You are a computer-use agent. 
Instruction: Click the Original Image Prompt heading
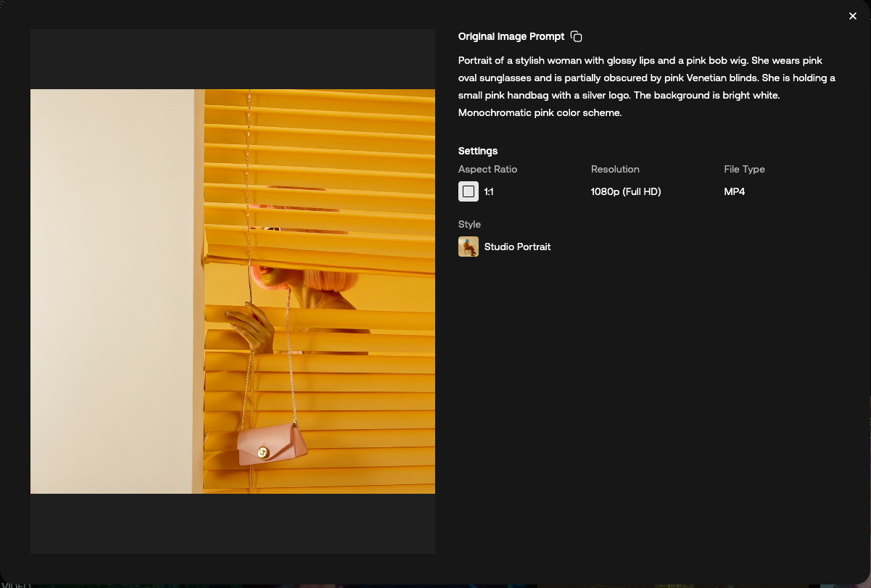tap(511, 37)
